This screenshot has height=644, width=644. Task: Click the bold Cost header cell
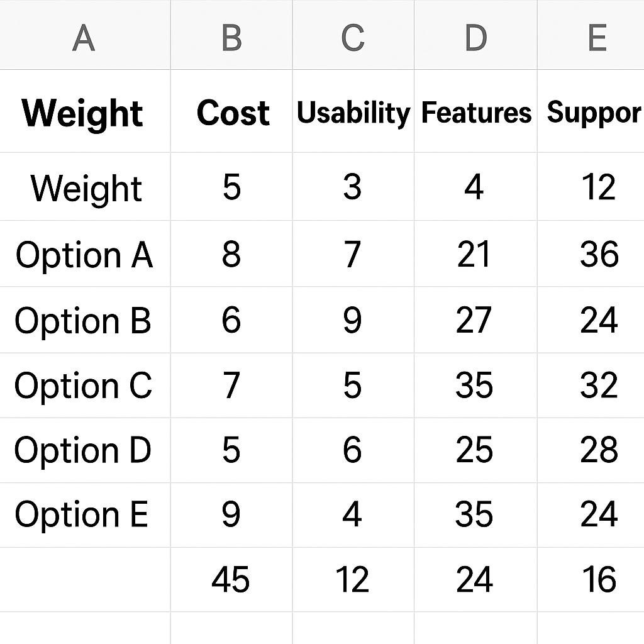(x=231, y=111)
